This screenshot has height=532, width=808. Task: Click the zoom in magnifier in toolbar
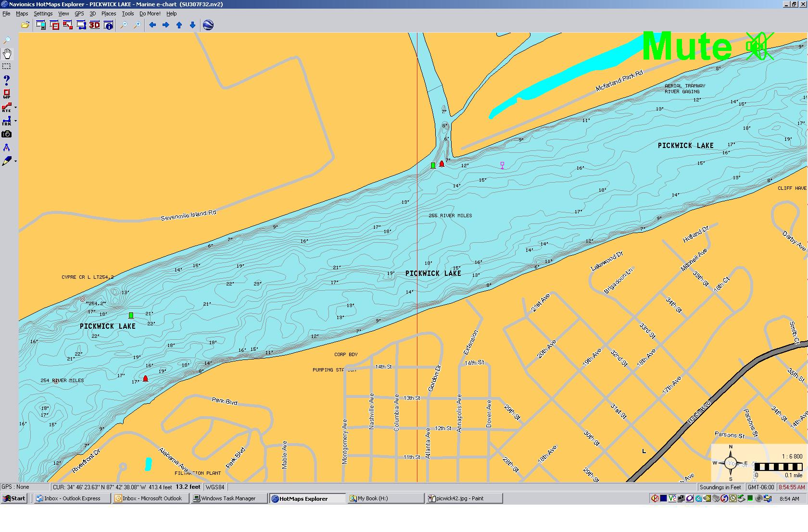137,25
